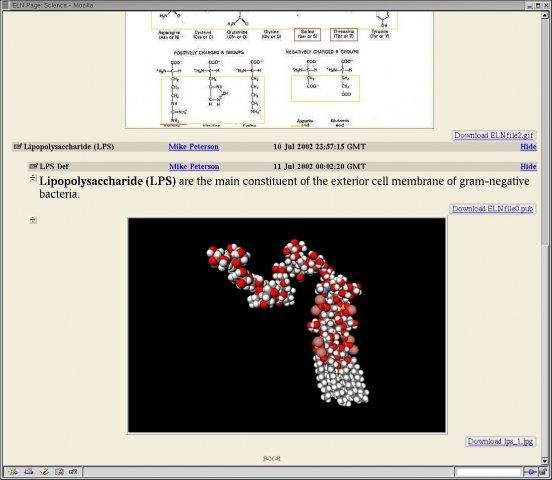Open Address Book from the status bar icons

coord(59,471)
